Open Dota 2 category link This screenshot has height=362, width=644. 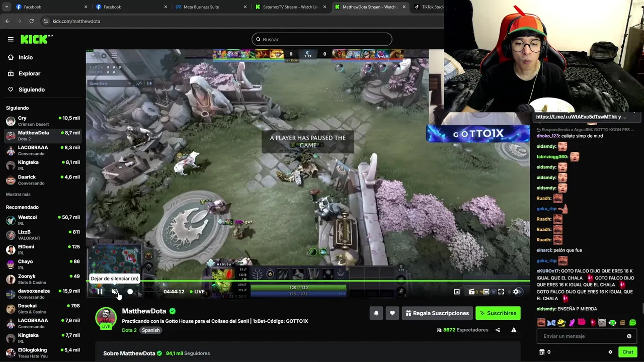point(129,330)
